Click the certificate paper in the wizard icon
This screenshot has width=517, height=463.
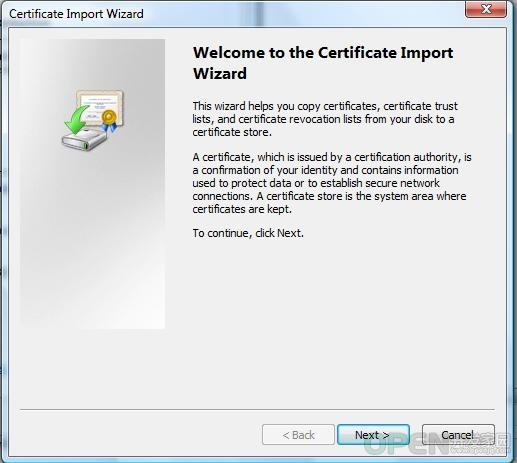pos(100,106)
